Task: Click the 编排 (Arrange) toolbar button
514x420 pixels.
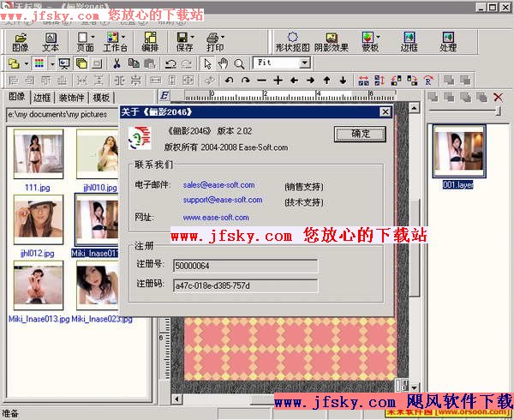Action: click(150, 42)
